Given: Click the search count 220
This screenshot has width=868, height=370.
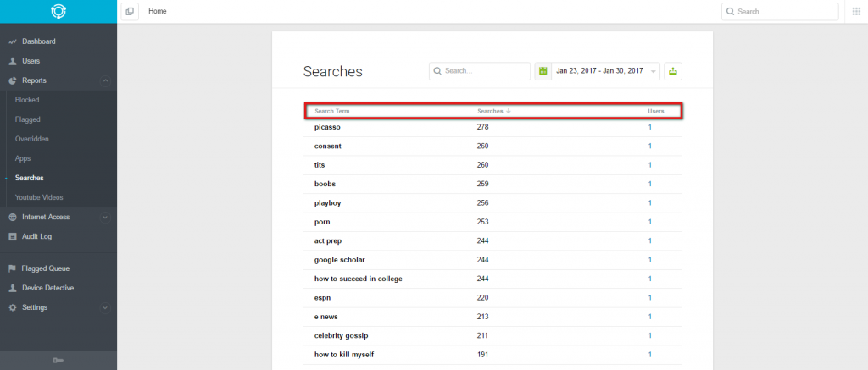Looking at the screenshot, I should [x=482, y=297].
